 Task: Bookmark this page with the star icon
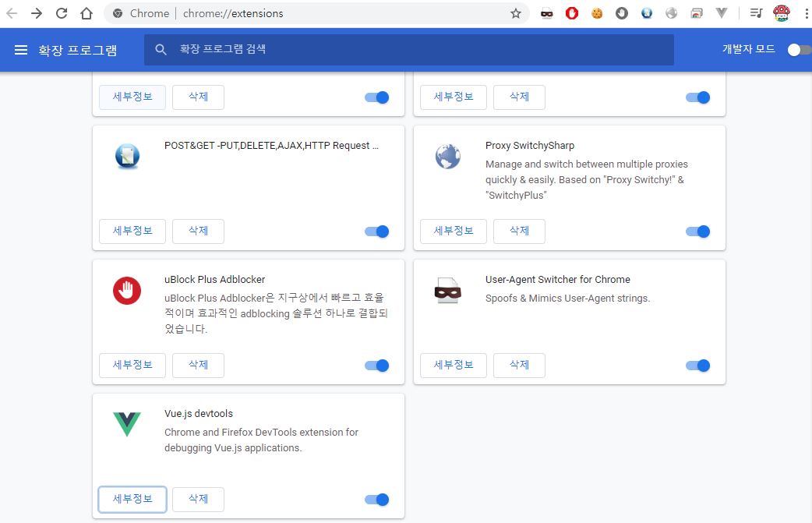tap(515, 13)
